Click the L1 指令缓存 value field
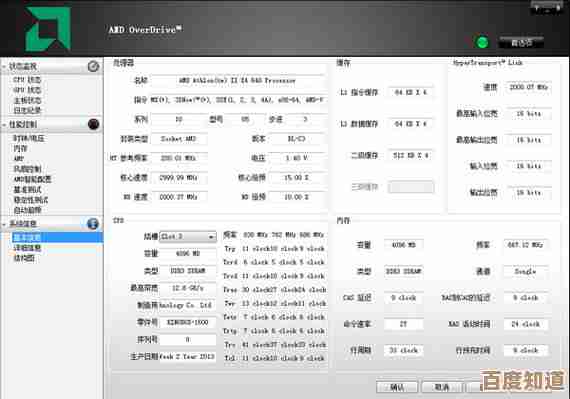 [410, 92]
